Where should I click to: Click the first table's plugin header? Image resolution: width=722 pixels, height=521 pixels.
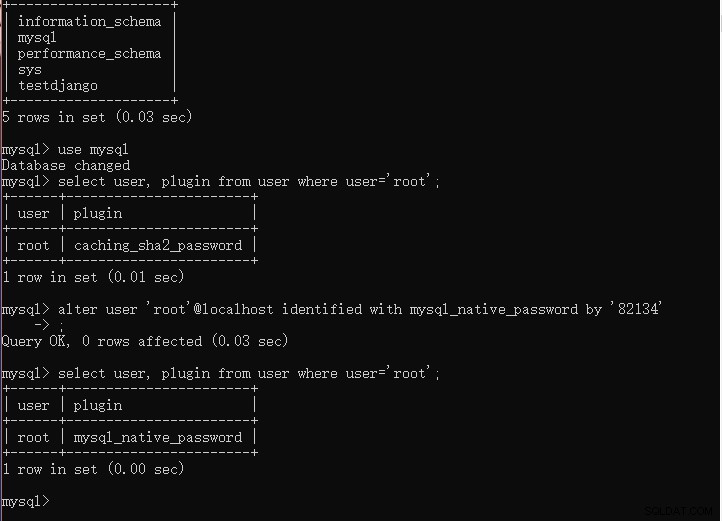(98, 214)
